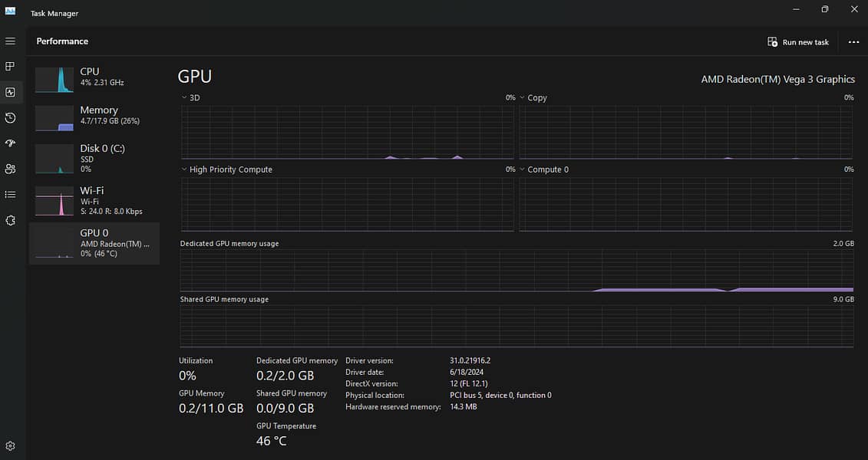The width and height of the screenshot is (868, 460).
Task: Open the three-dot more options menu
Action: click(853, 42)
